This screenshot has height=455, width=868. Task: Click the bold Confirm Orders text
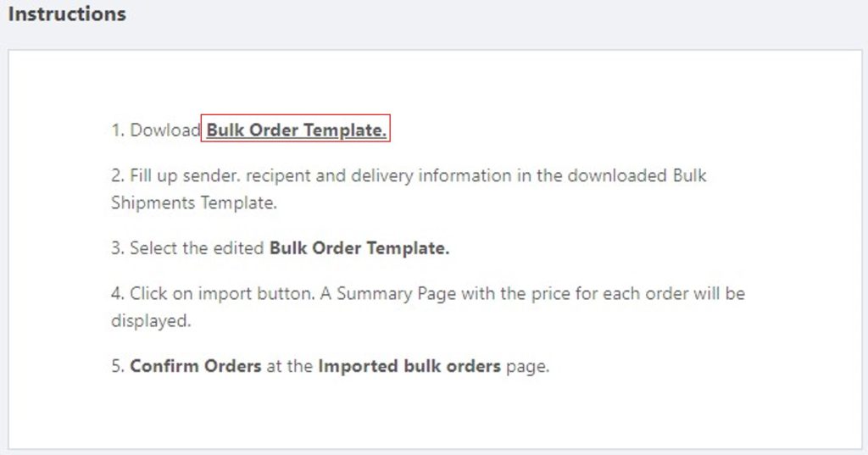(196, 366)
